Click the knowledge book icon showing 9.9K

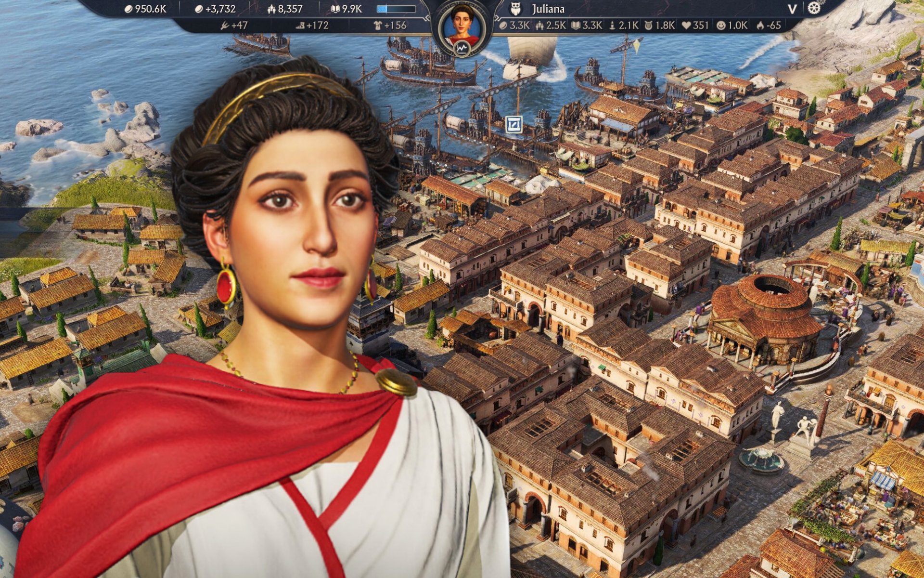(x=335, y=9)
